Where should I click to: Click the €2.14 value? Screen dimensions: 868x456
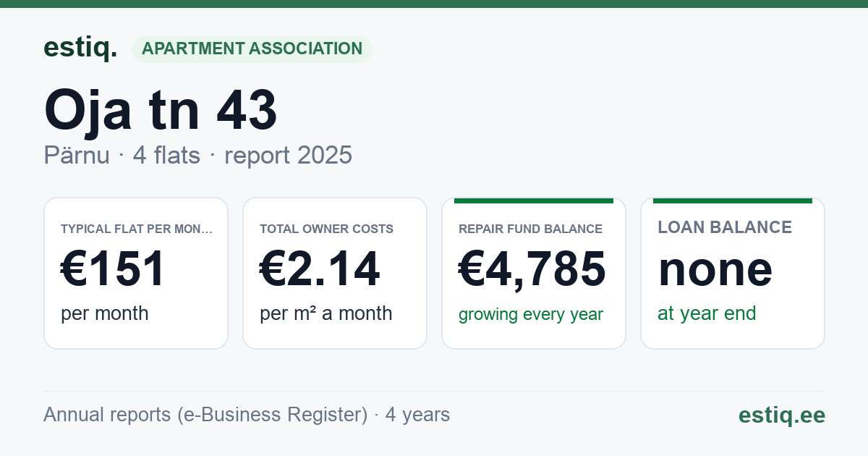pos(320,269)
